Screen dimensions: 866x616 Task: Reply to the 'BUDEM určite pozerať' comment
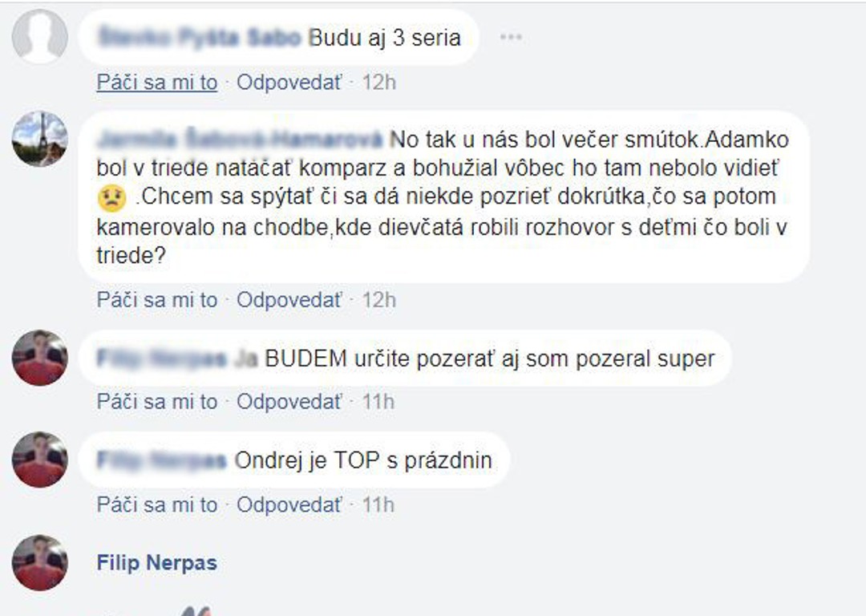tap(289, 402)
